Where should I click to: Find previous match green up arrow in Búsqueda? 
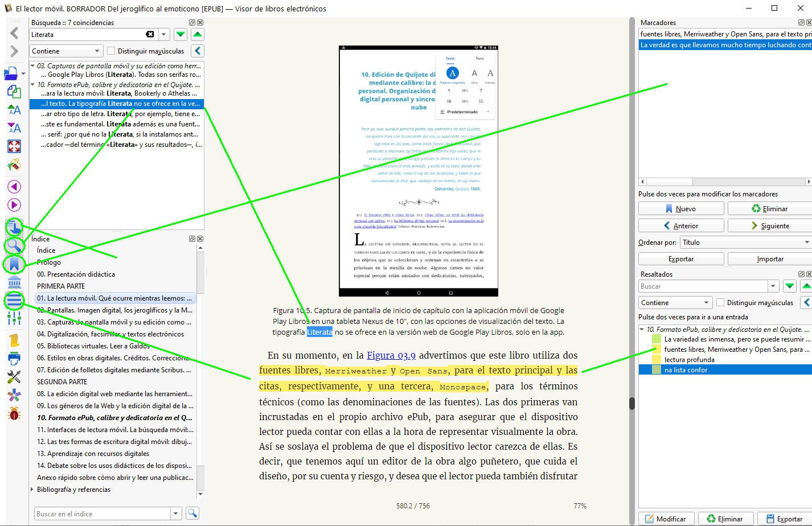[197, 35]
